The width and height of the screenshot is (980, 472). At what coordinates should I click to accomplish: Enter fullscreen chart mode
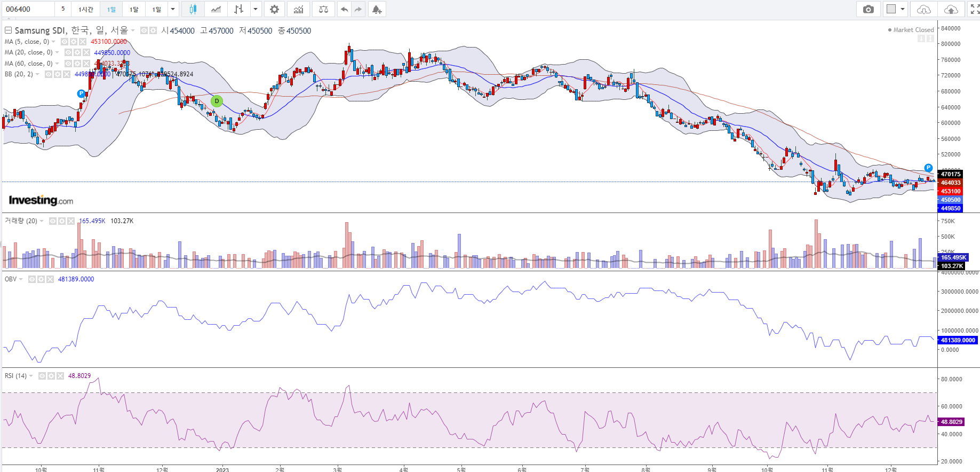[x=974, y=9]
